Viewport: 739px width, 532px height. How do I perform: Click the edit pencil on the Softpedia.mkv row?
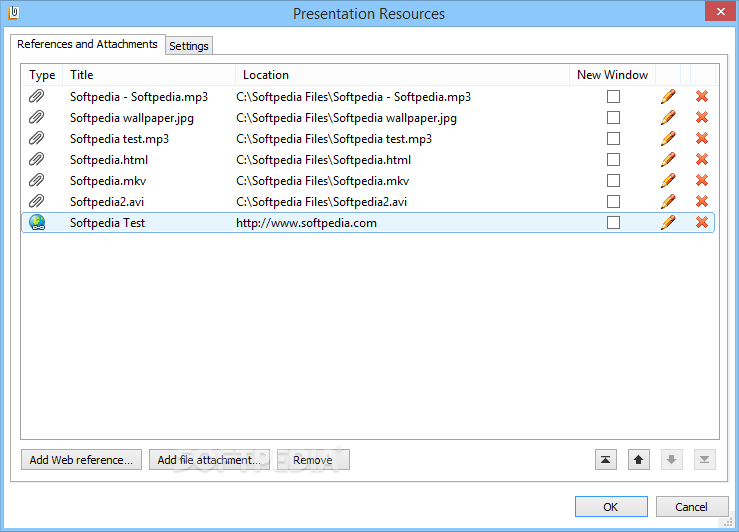pyautogui.click(x=668, y=180)
